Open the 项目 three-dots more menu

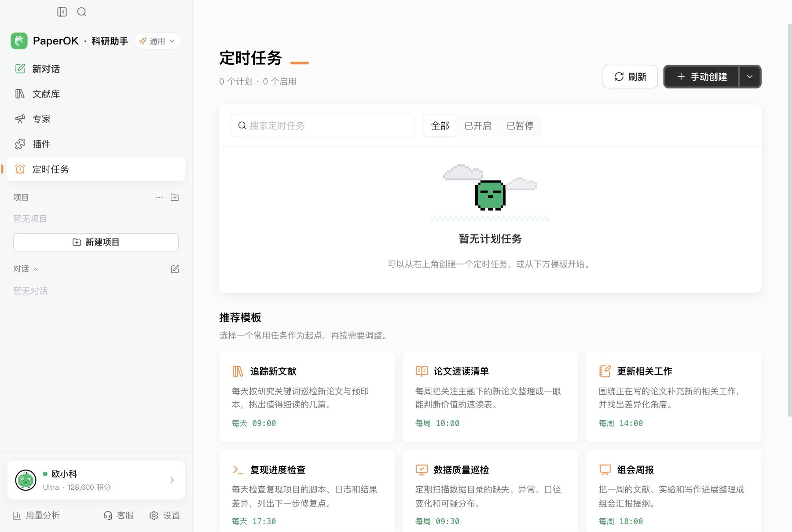pos(159,197)
